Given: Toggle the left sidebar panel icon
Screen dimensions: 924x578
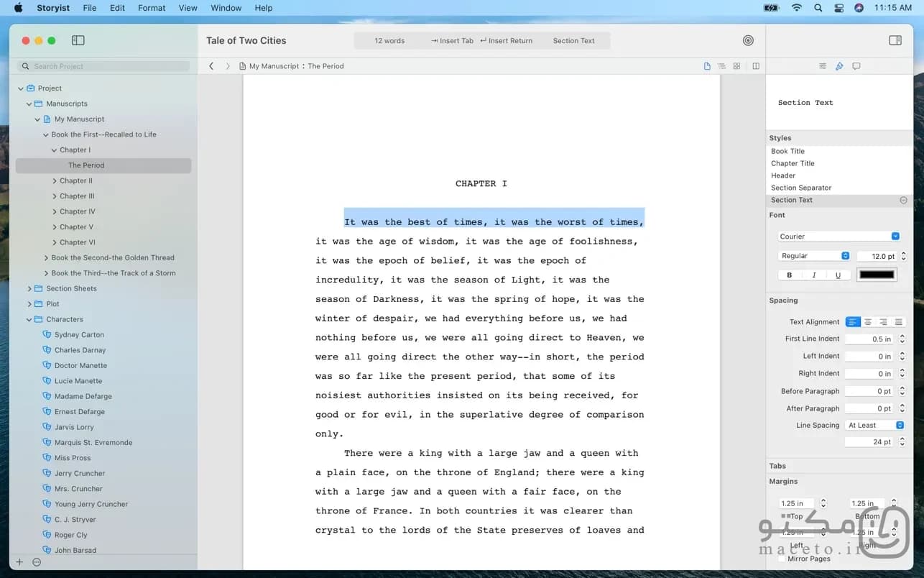Looking at the screenshot, I should point(78,41).
